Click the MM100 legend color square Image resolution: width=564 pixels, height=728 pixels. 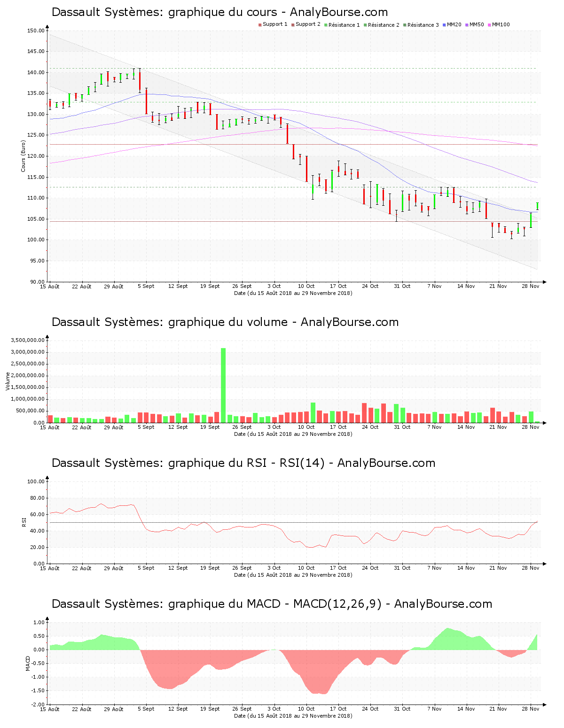489,25
